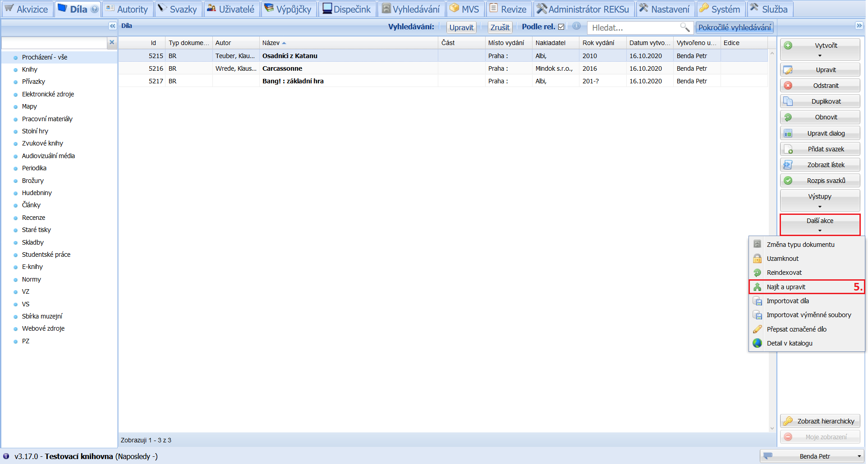Screen dimensions: 868x464
Task: Click the Upravit search button
Action: pyautogui.click(x=461, y=27)
